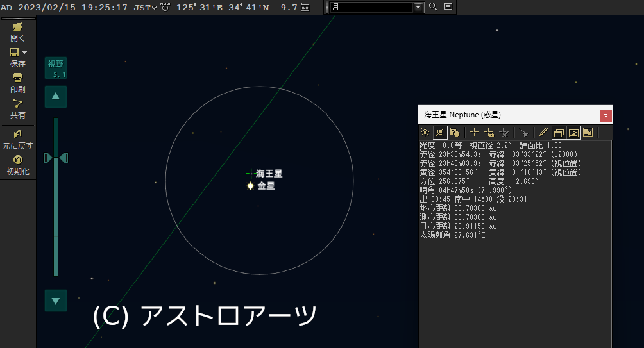Click the 視野 5.1 field-of-view label
The height and width of the screenshot is (348, 644).
point(56,68)
